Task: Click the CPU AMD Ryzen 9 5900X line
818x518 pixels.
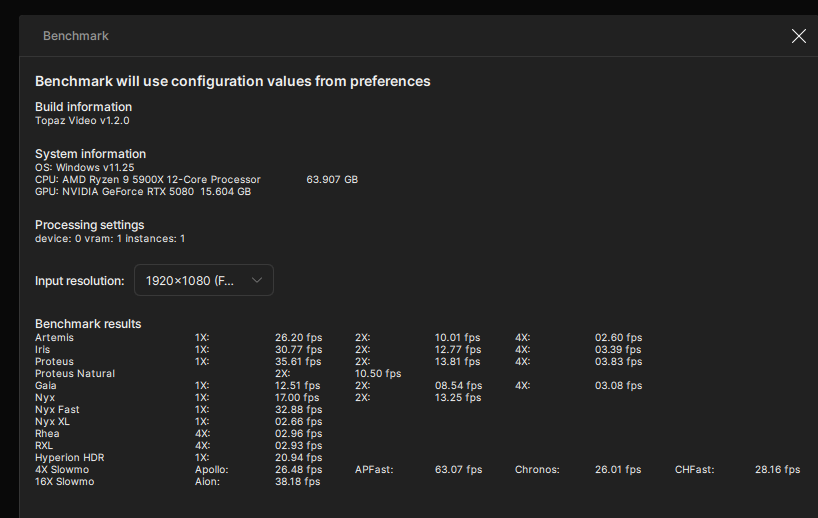Action: coord(147,179)
